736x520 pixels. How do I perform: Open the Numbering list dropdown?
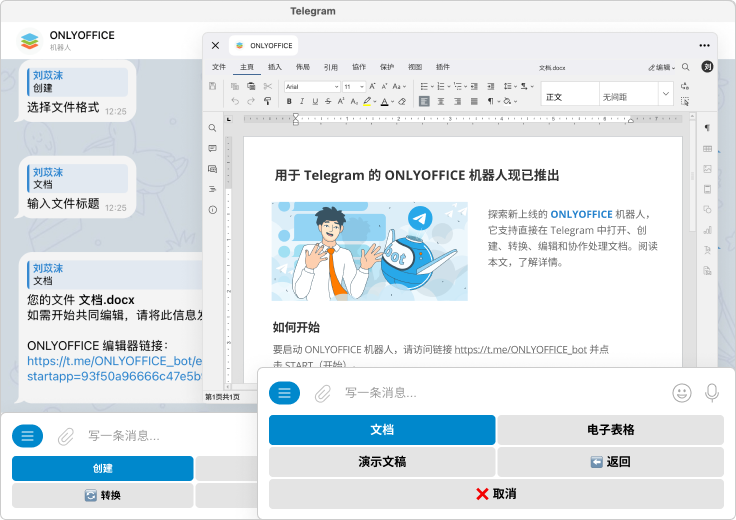click(x=444, y=86)
